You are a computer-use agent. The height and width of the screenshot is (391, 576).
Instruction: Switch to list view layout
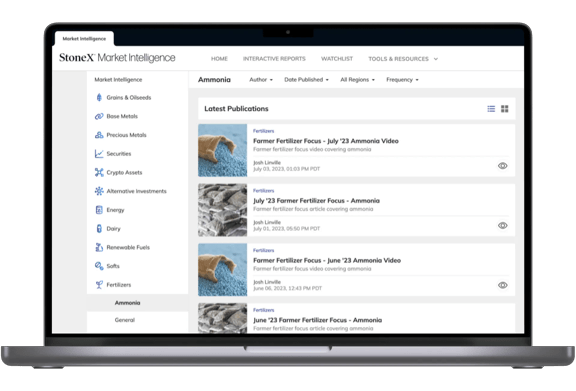click(491, 109)
